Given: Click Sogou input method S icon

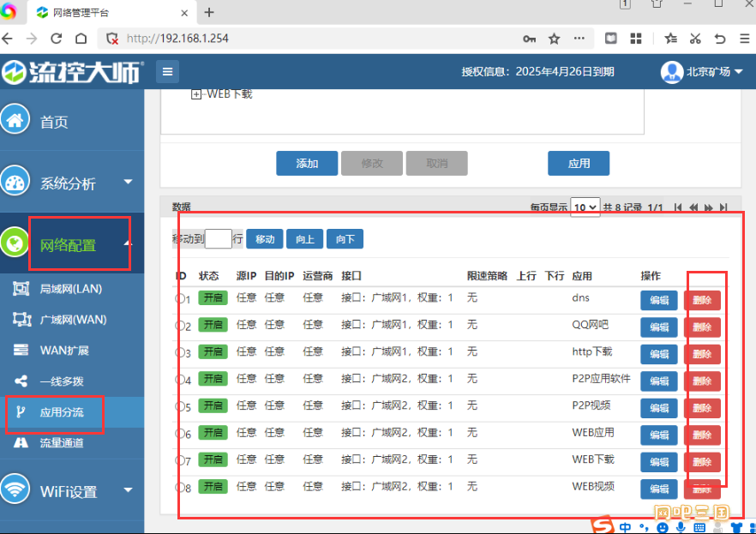Looking at the screenshot, I should tap(603, 525).
